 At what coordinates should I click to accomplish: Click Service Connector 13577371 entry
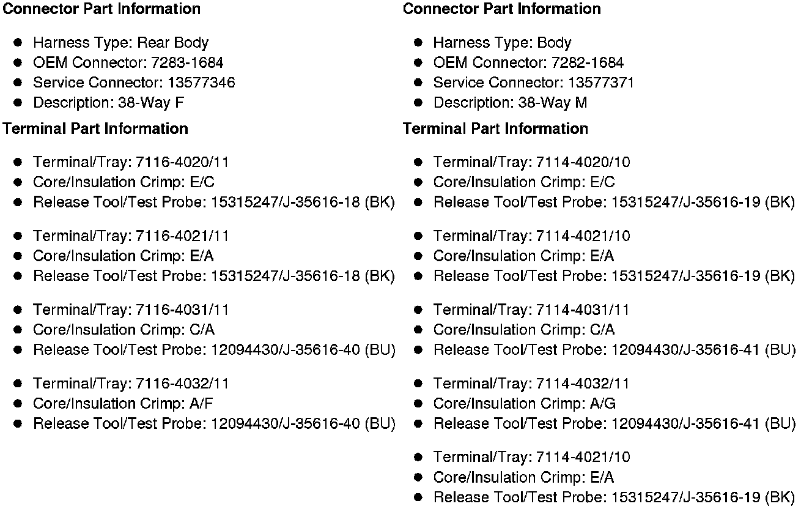[x=534, y=83]
